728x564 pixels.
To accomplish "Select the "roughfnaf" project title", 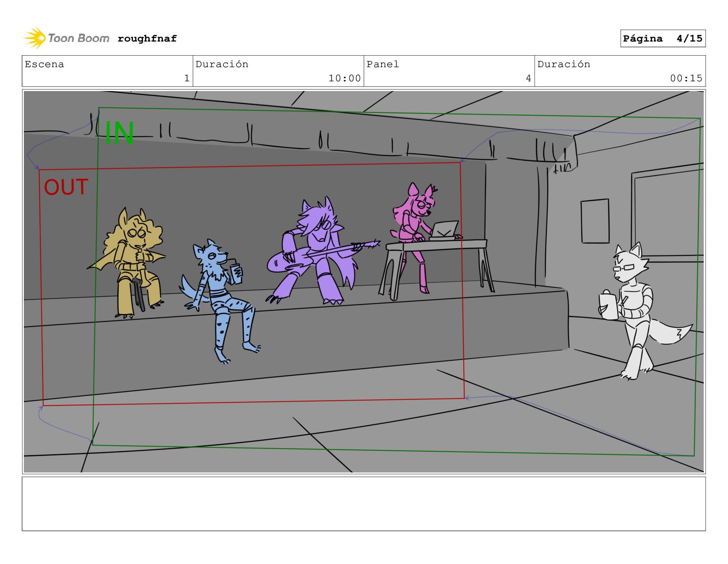I will click(147, 38).
